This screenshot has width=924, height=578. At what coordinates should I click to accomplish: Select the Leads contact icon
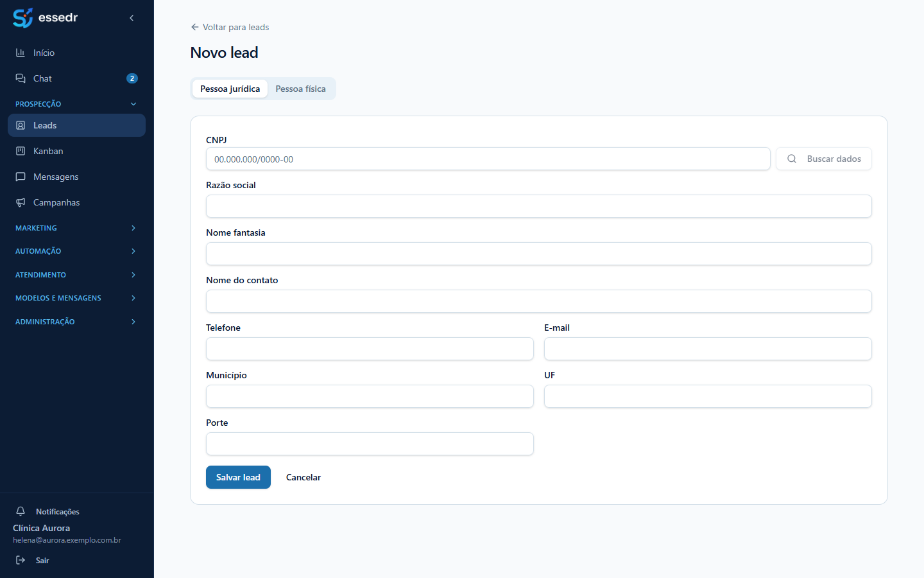click(21, 125)
